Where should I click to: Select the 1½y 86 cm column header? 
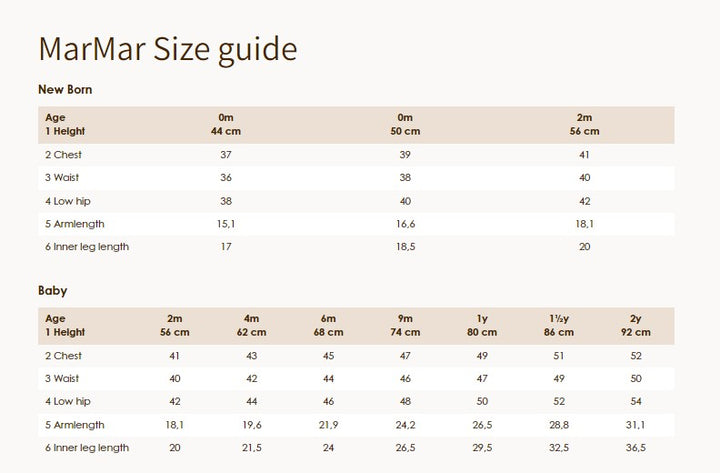point(559,325)
